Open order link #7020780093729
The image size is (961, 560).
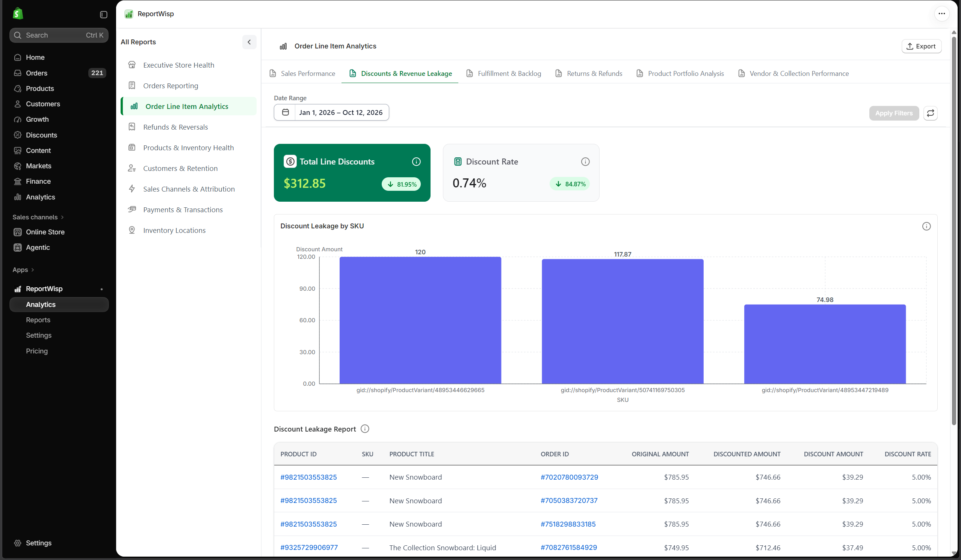coord(569,477)
